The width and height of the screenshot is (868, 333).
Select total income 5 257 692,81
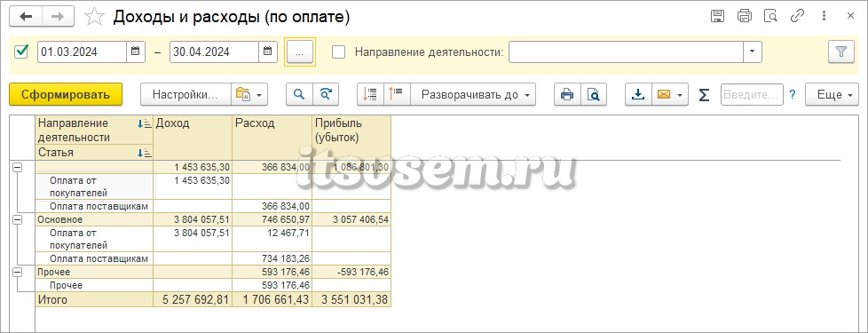pos(192,300)
